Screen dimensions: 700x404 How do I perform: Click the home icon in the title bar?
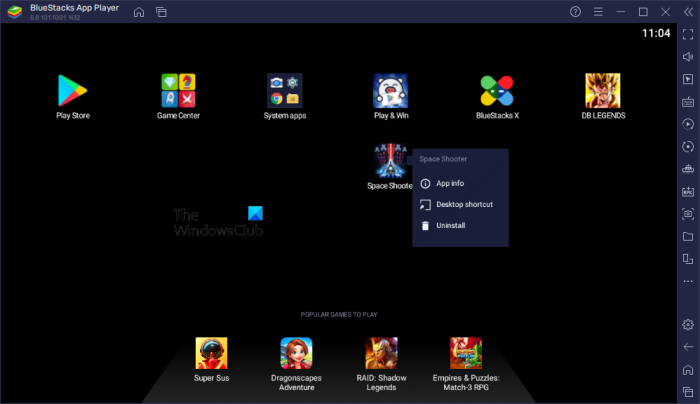(x=139, y=12)
